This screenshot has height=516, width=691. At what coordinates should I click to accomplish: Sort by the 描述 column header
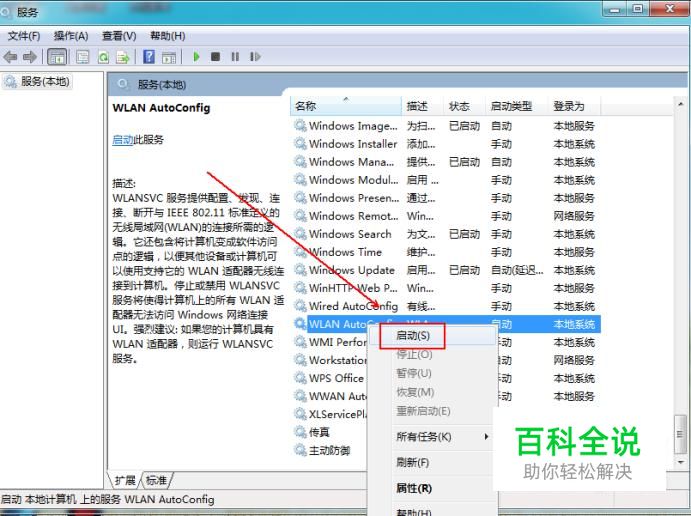(x=423, y=106)
